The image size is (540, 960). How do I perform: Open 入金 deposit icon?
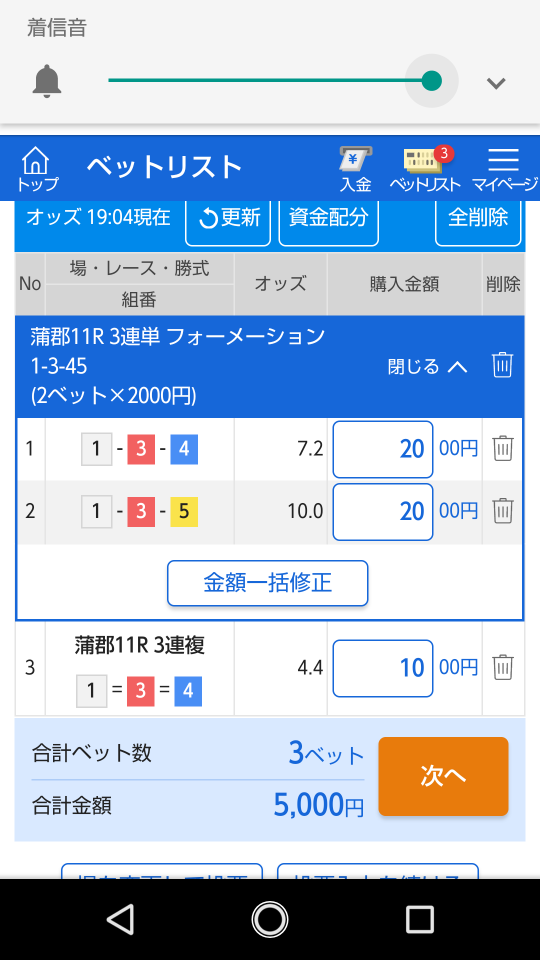356,169
